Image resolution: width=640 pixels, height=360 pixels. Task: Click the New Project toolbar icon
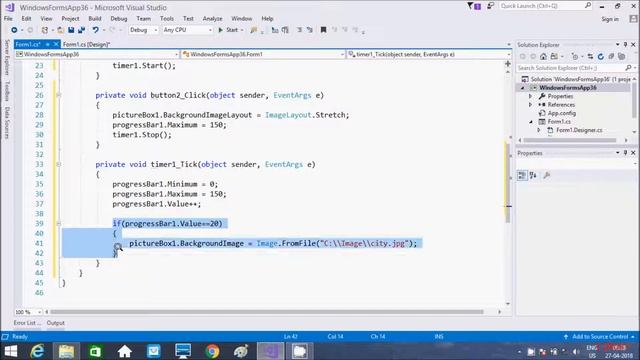45,30
